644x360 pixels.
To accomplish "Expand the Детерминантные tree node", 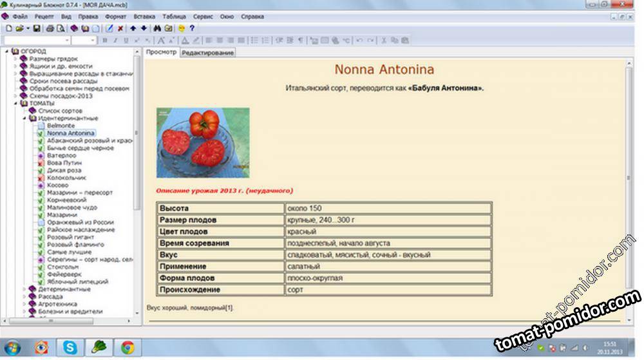I will [25, 289].
